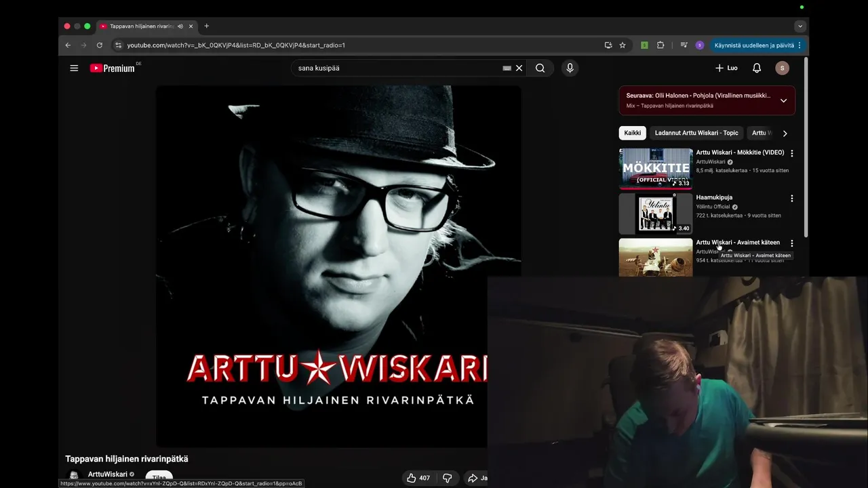Open the YouTube hamburger guide menu

74,68
